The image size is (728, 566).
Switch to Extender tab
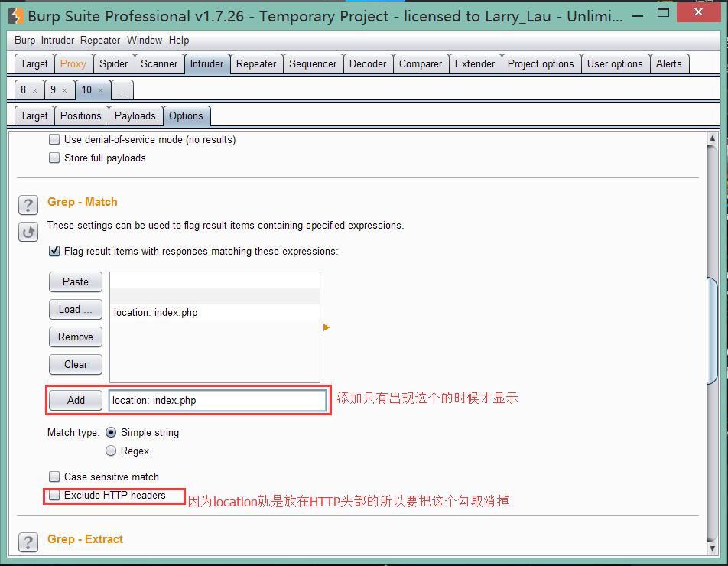click(x=474, y=64)
